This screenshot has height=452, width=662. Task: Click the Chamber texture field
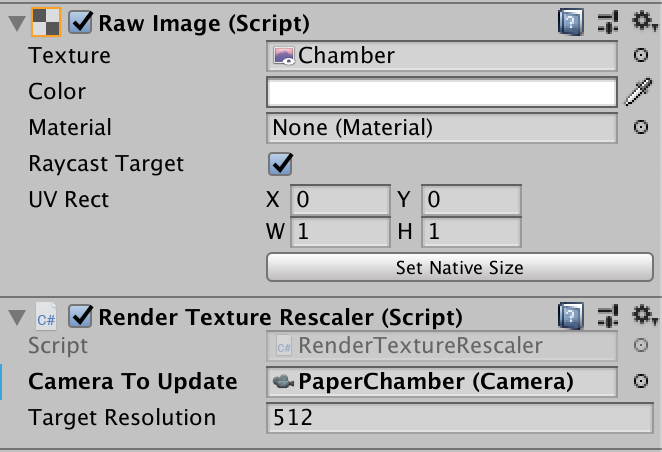[x=441, y=56]
